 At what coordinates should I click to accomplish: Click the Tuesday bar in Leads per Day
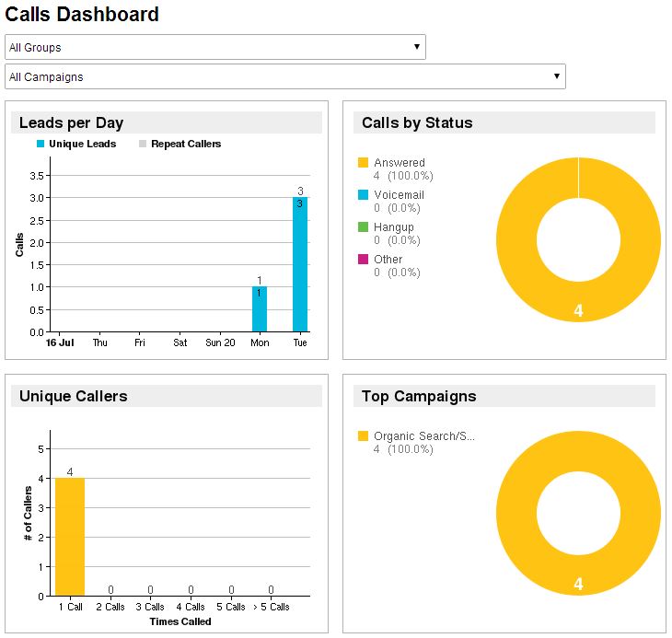(x=300, y=264)
